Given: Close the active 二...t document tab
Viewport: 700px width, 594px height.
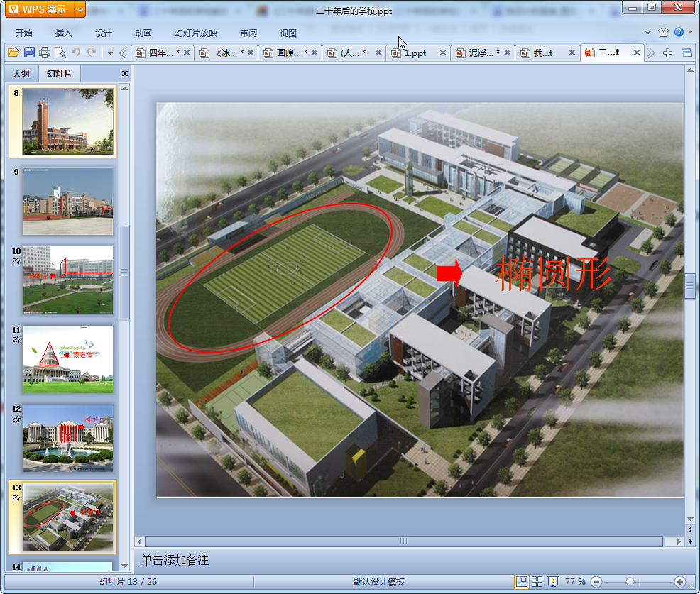Looking at the screenshot, I should coord(637,53).
